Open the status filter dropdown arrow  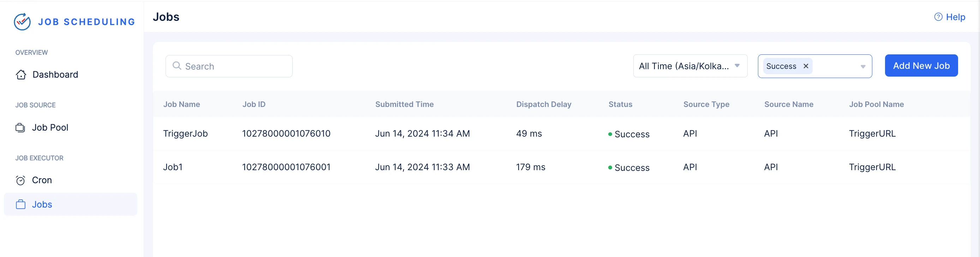tap(863, 66)
